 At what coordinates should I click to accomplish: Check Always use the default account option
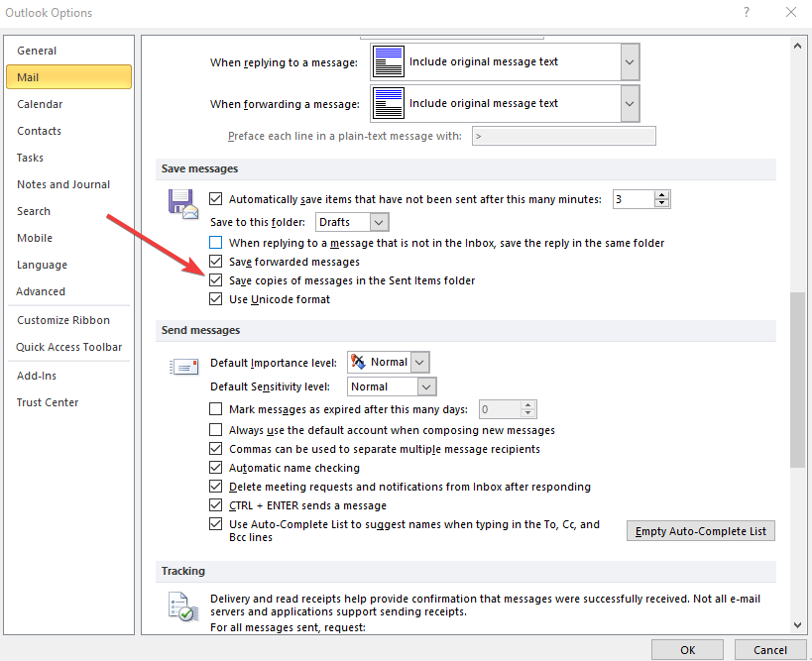[x=215, y=430]
